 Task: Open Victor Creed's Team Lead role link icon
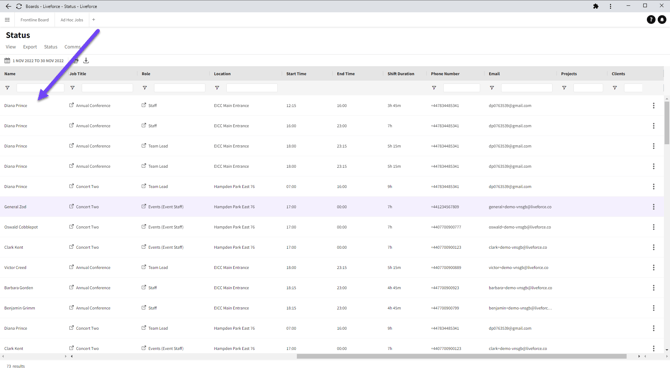[144, 267]
